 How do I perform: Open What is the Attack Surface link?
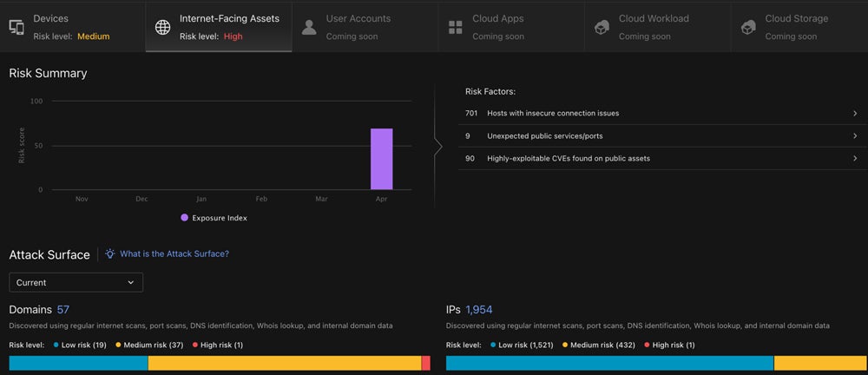coord(174,254)
